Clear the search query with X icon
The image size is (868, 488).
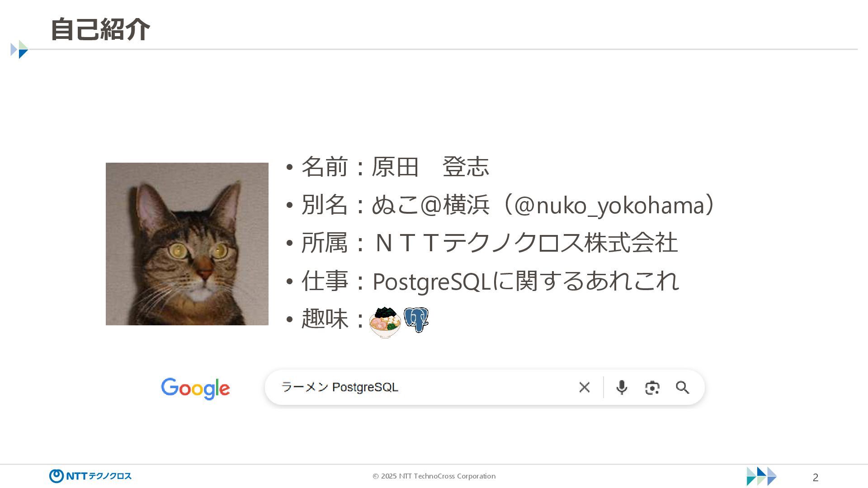[x=584, y=387]
